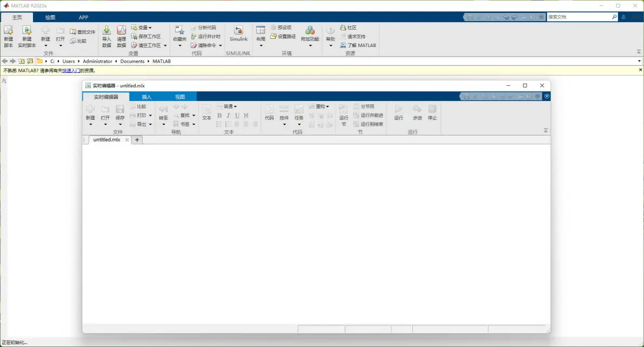Expand the address bar path history dropdown
Screen dimensions: 644x347
pos(639,61)
